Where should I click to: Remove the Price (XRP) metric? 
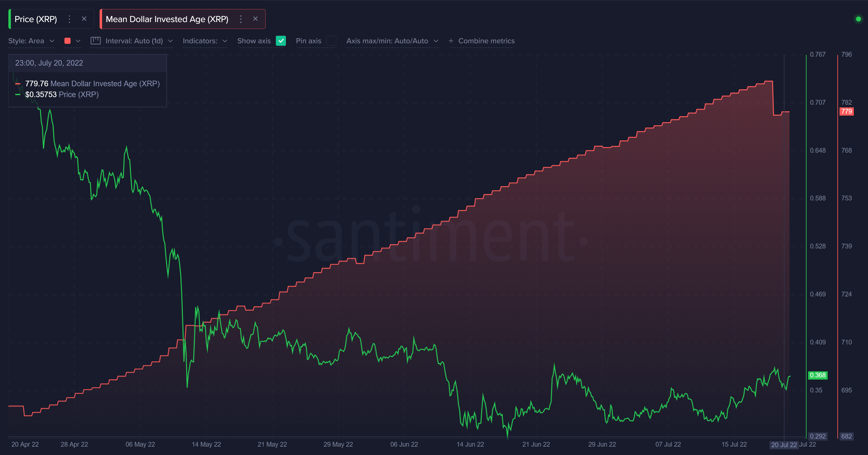pos(84,19)
